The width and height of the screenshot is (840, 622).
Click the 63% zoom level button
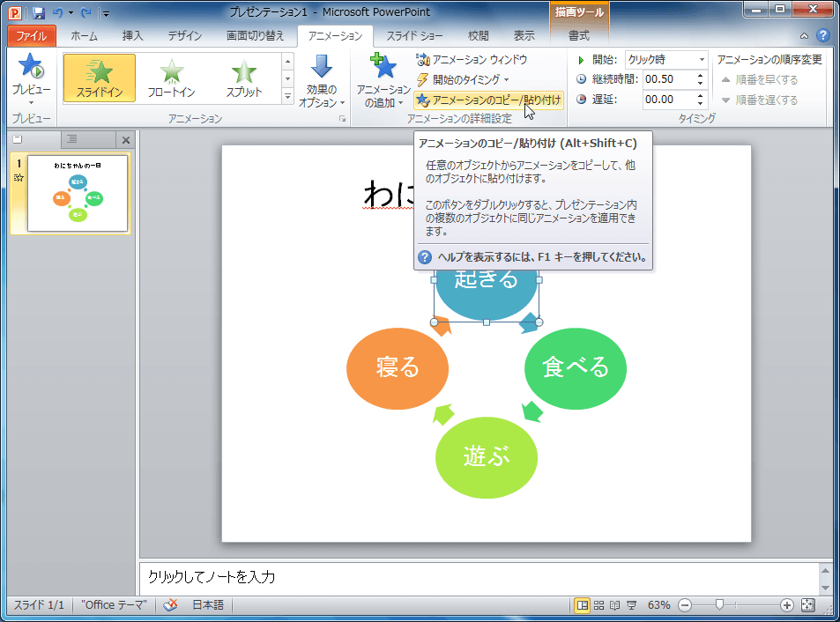[659, 605]
